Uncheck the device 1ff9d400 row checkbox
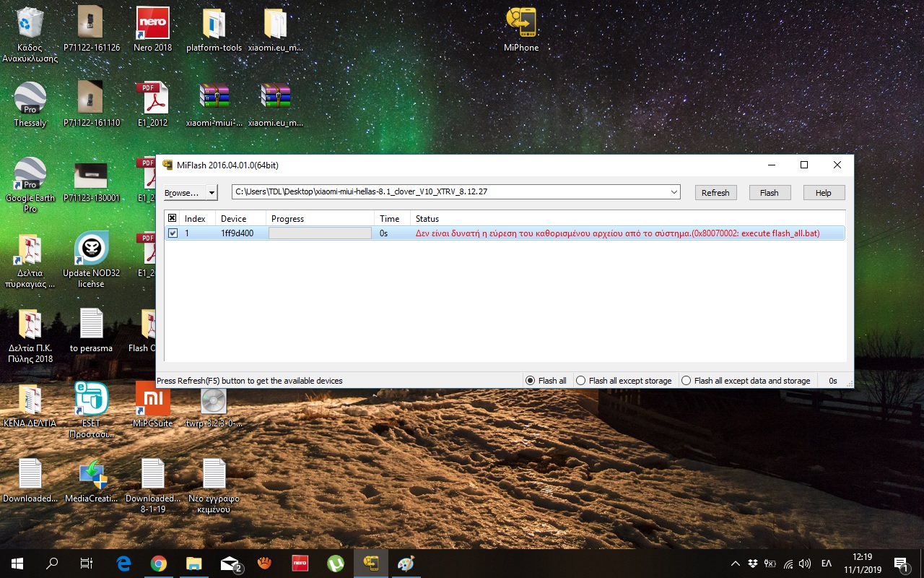 pyautogui.click(x=173, y=233)
